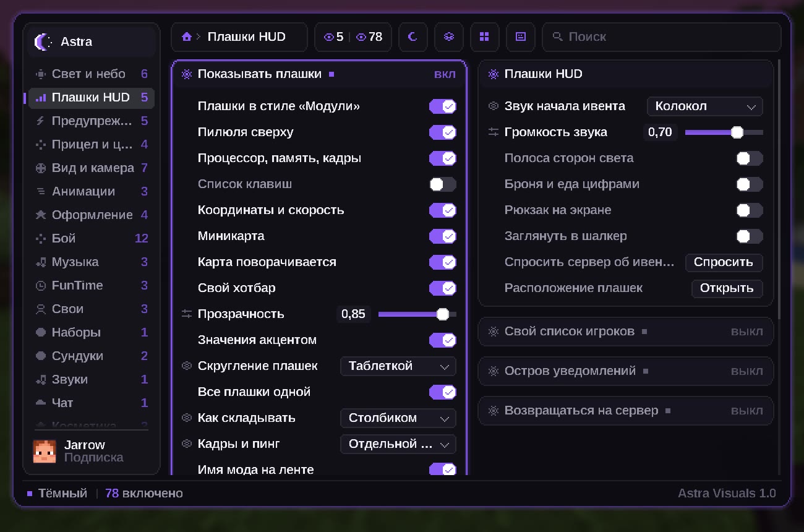Click the slider icon beside Прозрачность
Screen dimensions: 804x532
click(x=187, y=314)
